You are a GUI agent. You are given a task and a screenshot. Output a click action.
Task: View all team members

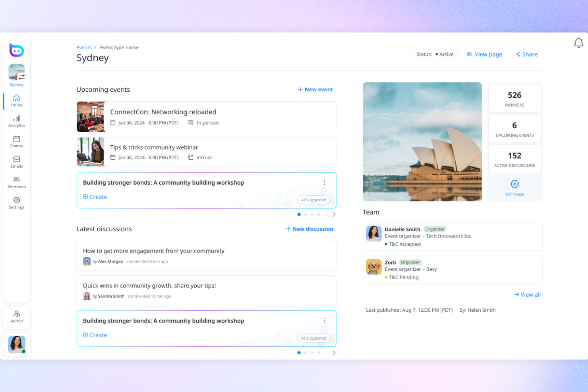[x=527, y=294]
